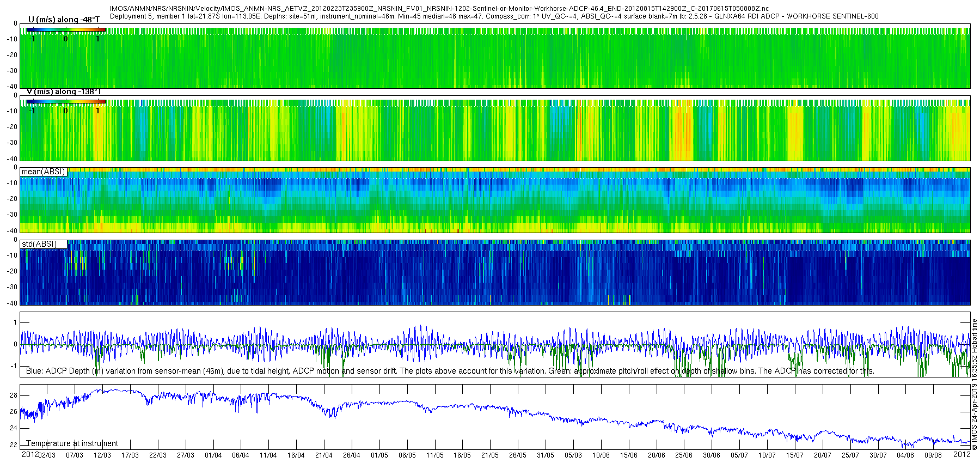980x463 pixels.
Task: Click the '22' temperature axis tick
Action: coord(14,445)
